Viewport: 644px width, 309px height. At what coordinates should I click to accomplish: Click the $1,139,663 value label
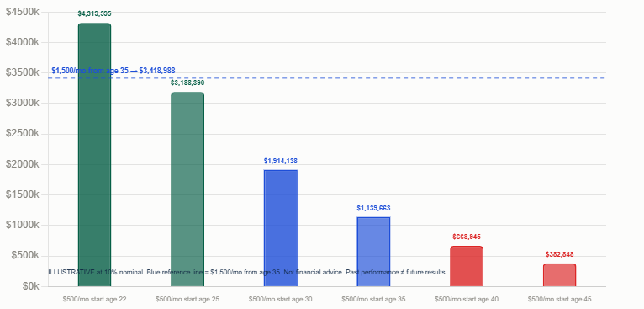[x=373, y=208]
